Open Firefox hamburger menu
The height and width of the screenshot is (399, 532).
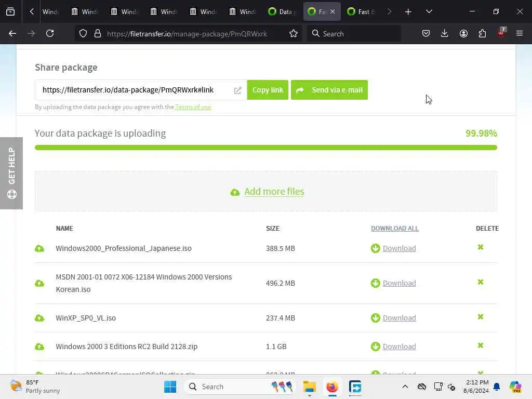pyautogui.click(x=520, y=34)
